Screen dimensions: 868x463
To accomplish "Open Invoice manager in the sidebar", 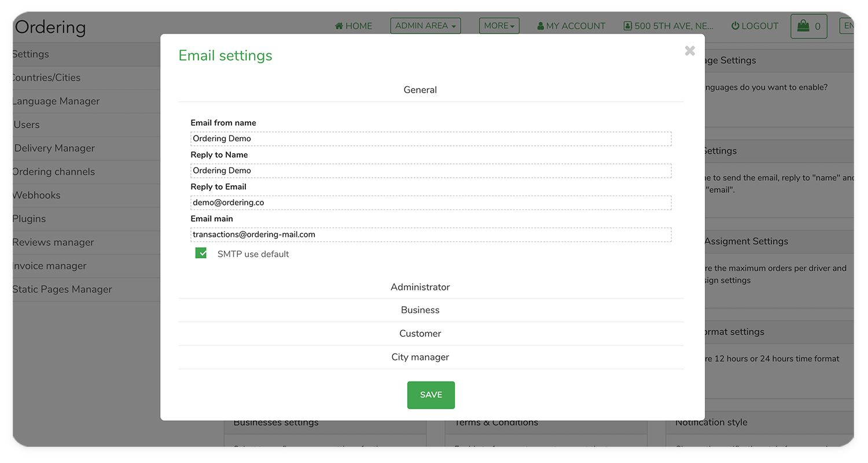I will pyautogui.click(x=87, y=266).
